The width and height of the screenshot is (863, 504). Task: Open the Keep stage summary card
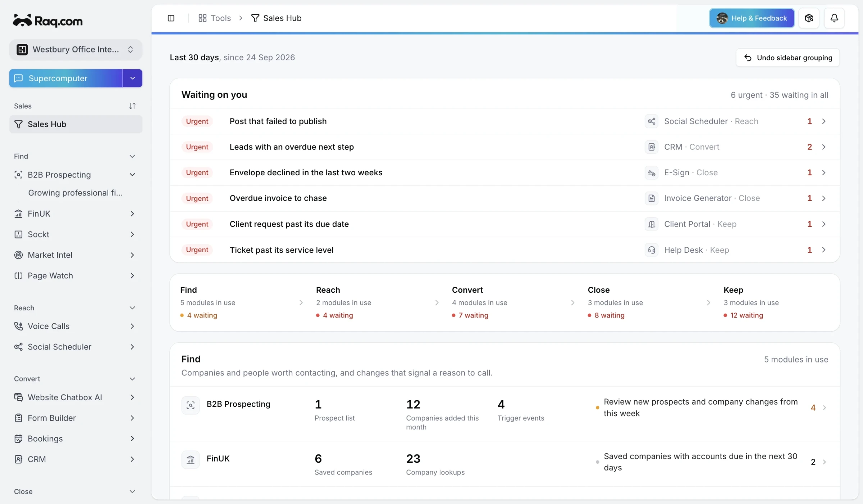click(777, 302)
